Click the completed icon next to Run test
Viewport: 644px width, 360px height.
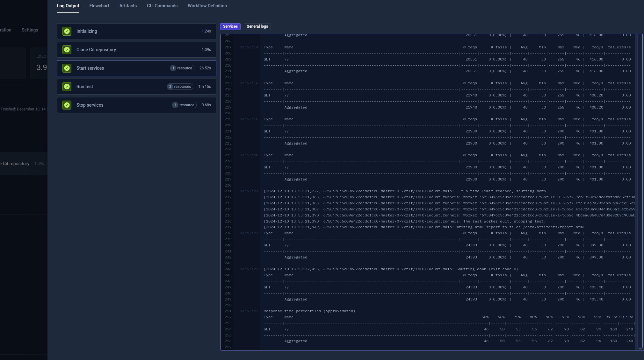point(67,86)
